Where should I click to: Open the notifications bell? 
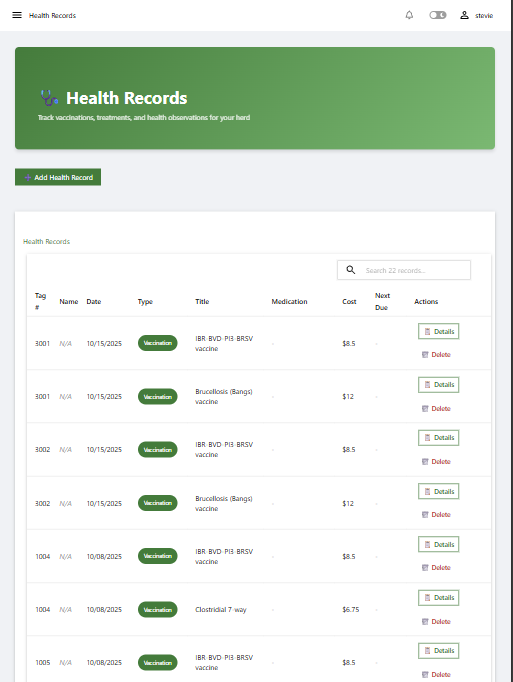pos(409,15)
